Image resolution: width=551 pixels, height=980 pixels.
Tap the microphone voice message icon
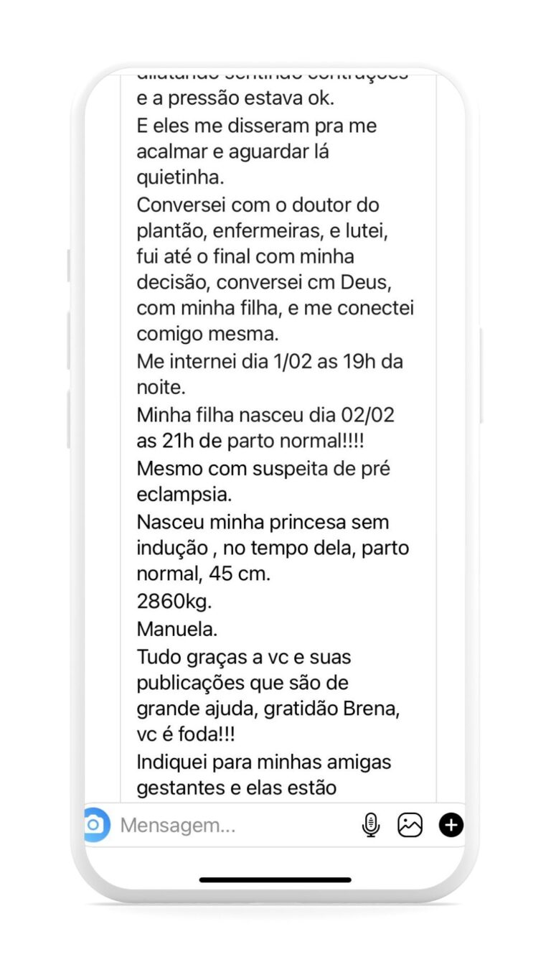pyautogui.click(x=370, y=825)
